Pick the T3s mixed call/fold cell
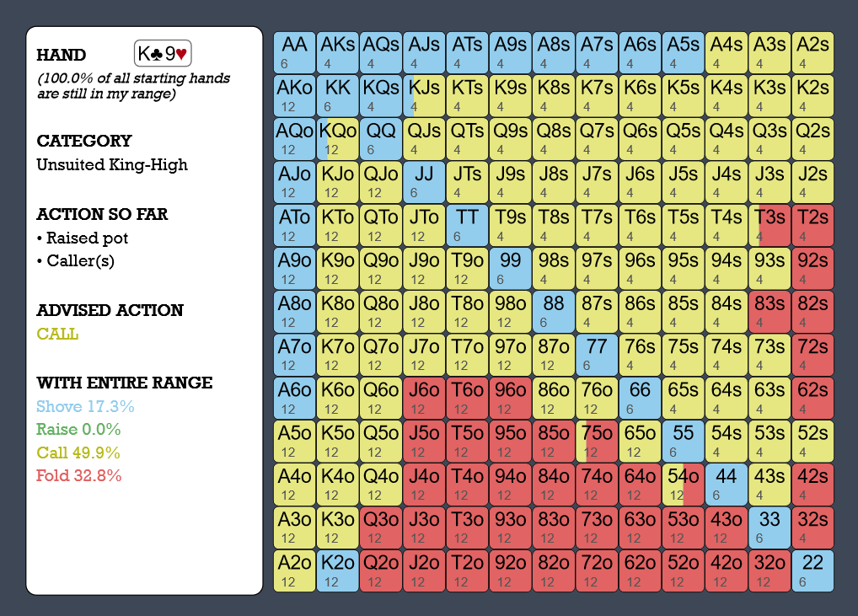858x616 pixels. tap(770, 225)
